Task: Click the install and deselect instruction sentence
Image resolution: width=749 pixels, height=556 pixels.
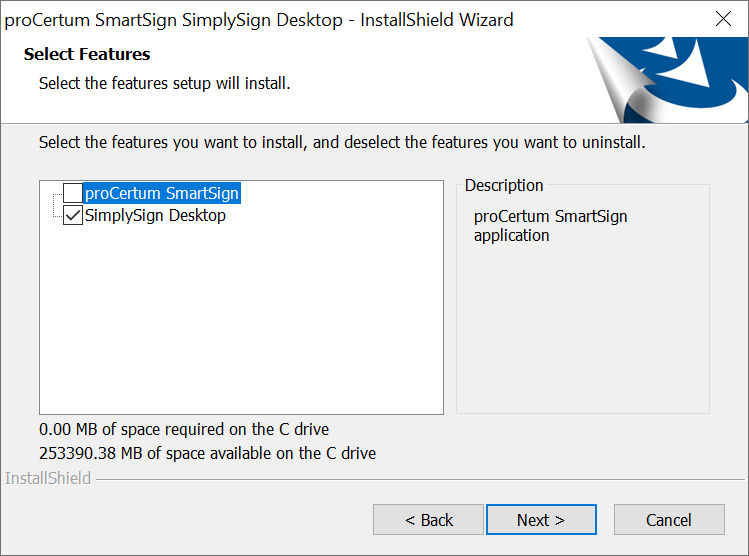Action: (342, 142)
